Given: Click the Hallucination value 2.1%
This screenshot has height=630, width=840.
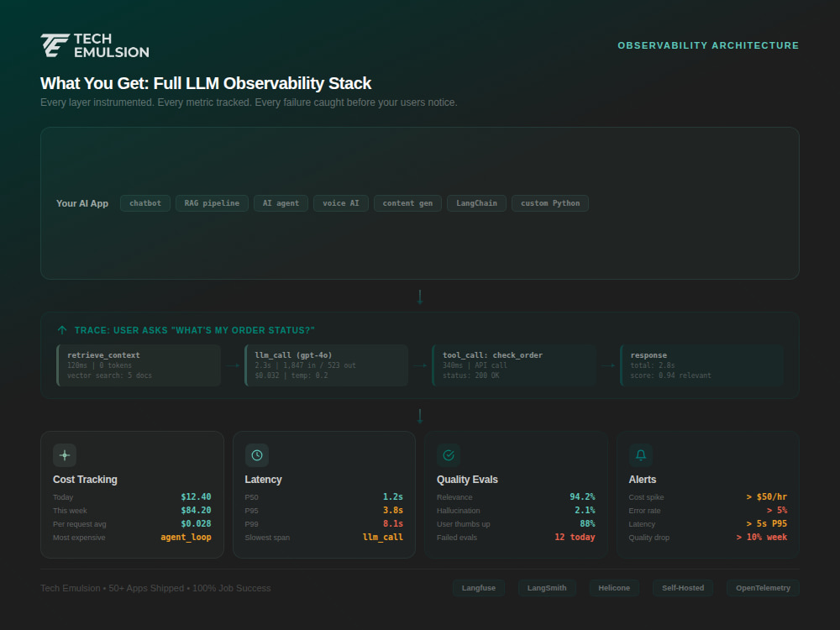Looking at the screenshot, I should [585, 510].
